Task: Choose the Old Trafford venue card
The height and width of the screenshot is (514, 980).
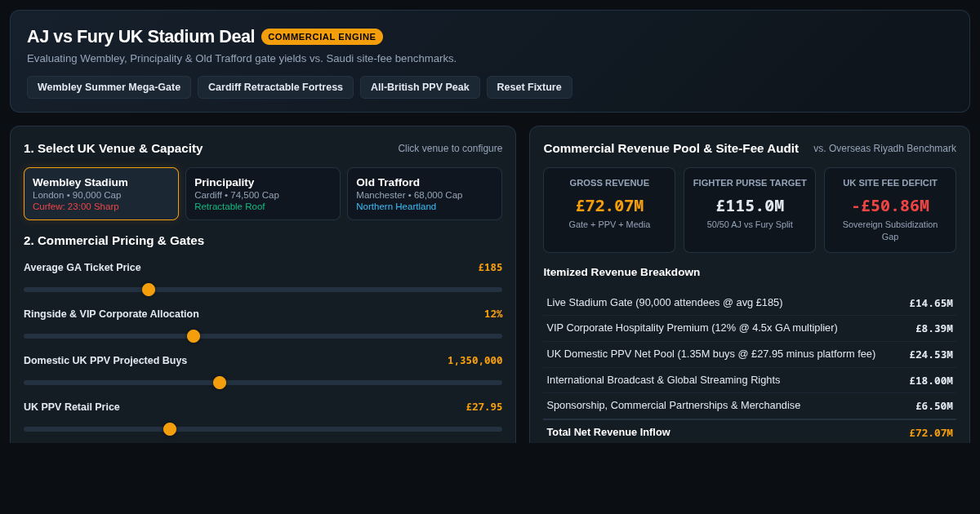Action: [x=425, y=194]
